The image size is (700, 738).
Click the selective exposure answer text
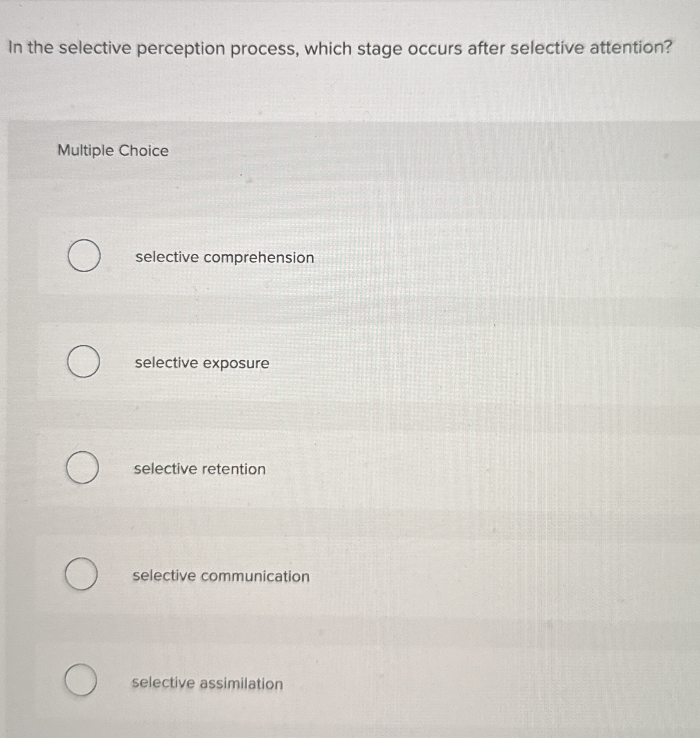[x=201, y=363]
